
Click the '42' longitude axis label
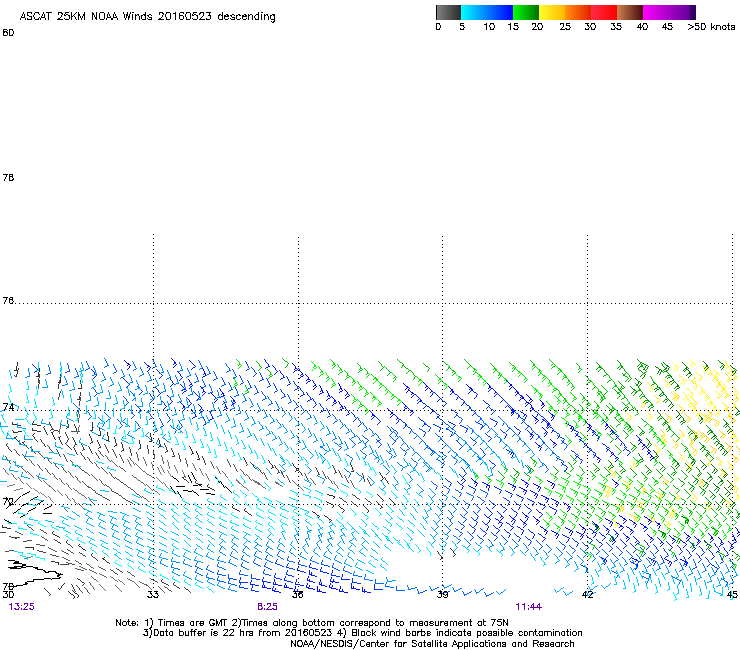[x=588, y=594]
